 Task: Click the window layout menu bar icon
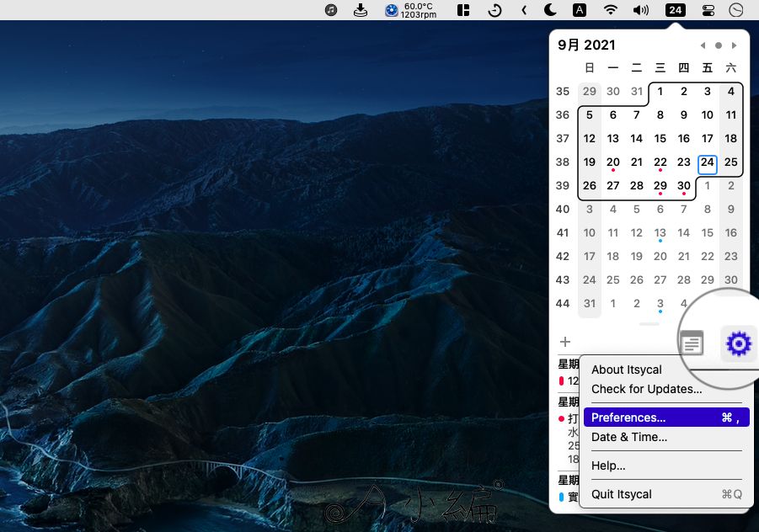[463, 9]
